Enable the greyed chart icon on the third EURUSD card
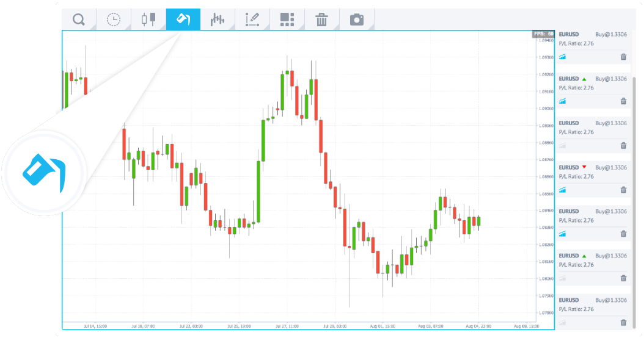Image resolution: width=644 pixels, height=338 pixels. [x=563, y=145]
